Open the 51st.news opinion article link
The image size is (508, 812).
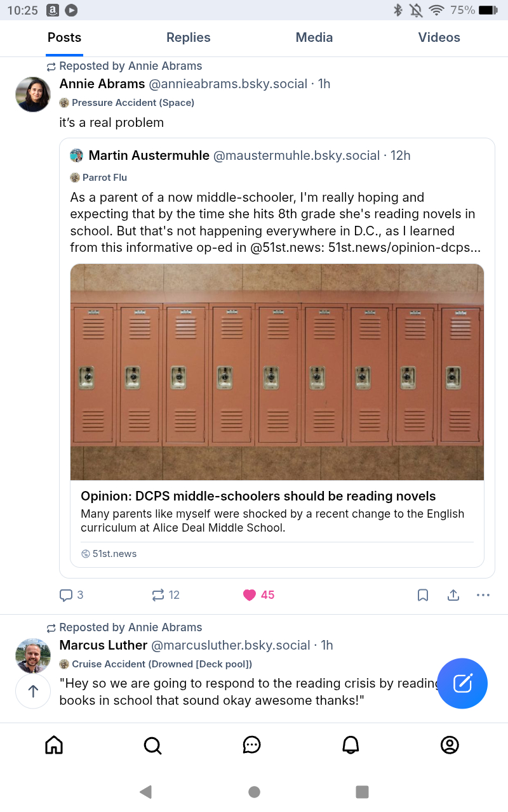click(x=258, y=496)
